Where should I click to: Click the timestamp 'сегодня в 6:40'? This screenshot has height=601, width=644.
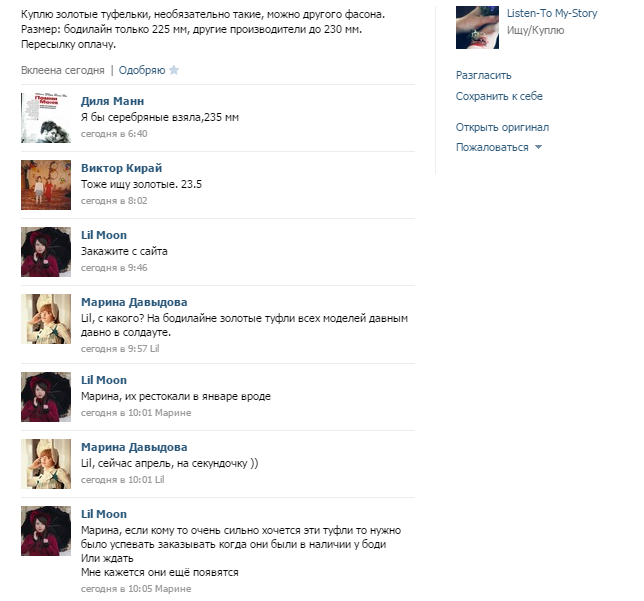(114, 134)
